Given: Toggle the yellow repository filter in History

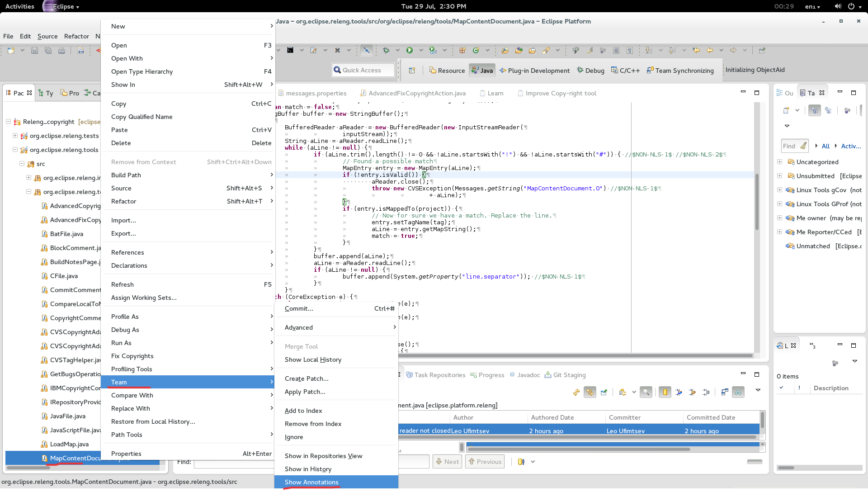Looking at the screenshot, I should (665, 392).
